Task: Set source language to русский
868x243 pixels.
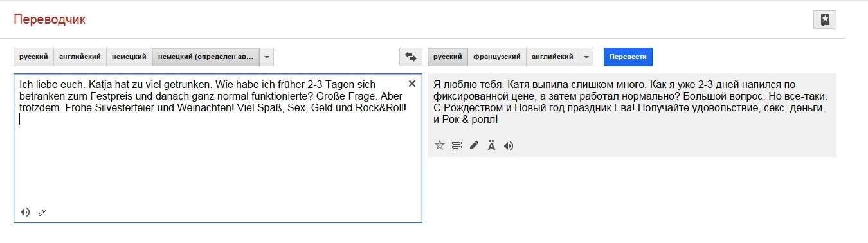Action: 33,57
